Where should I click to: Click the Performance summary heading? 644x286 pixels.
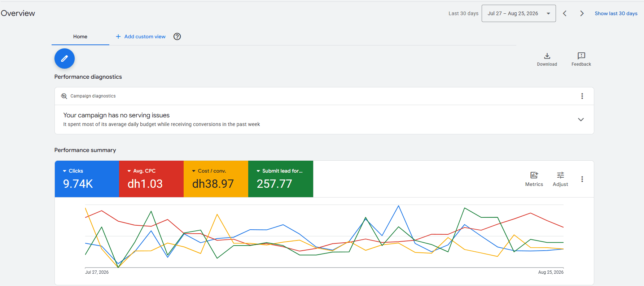tap(85, 150)
